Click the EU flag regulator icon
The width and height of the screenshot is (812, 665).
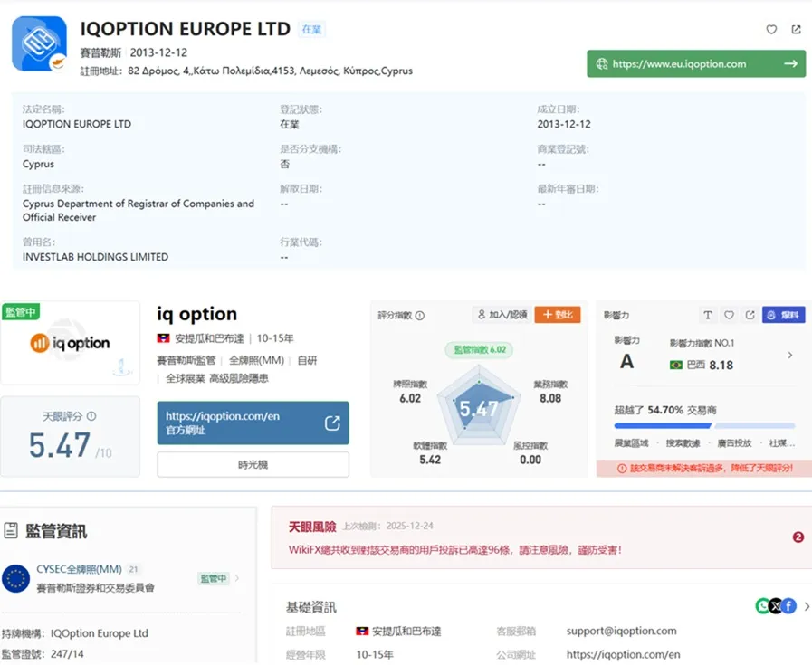16,578
